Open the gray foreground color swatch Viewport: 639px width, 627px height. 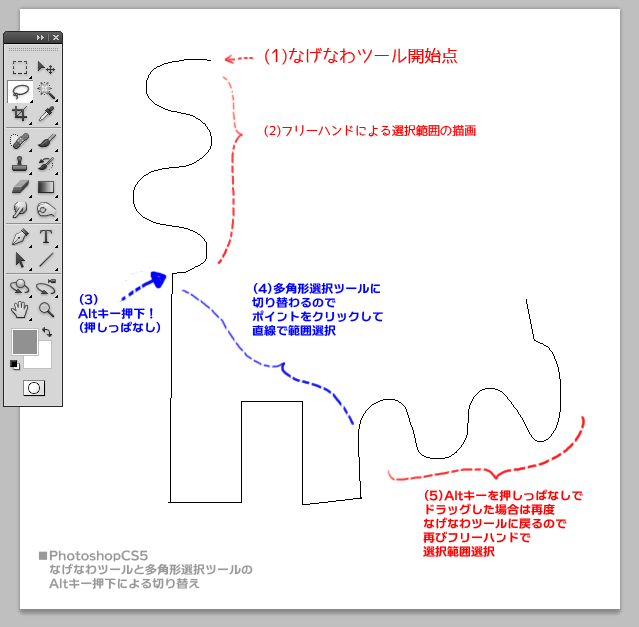[25, 342]
